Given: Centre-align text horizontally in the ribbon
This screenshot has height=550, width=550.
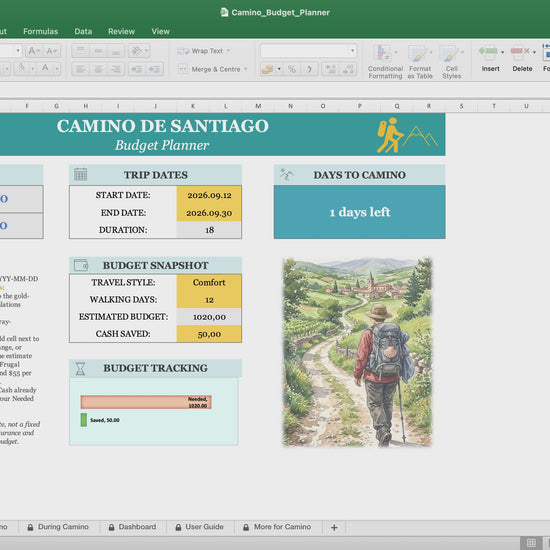Looking at the screenshot, I should (x=98, y=69).
